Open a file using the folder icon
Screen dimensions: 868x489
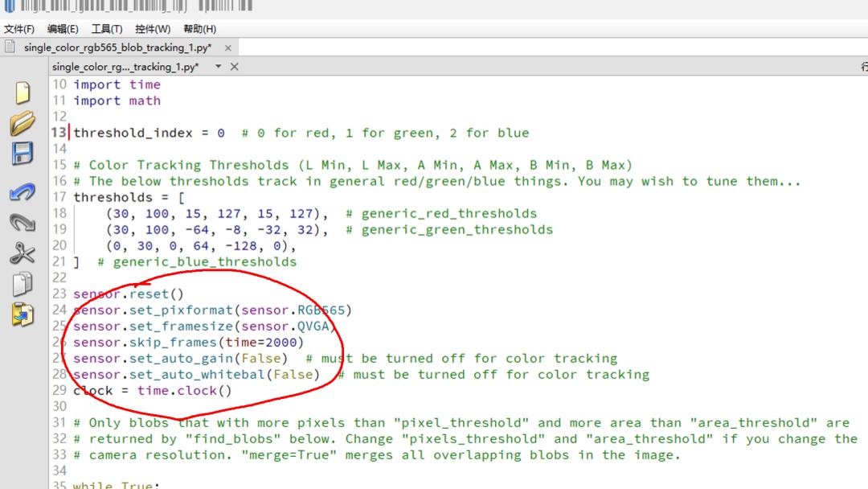(x=23, y=124)
